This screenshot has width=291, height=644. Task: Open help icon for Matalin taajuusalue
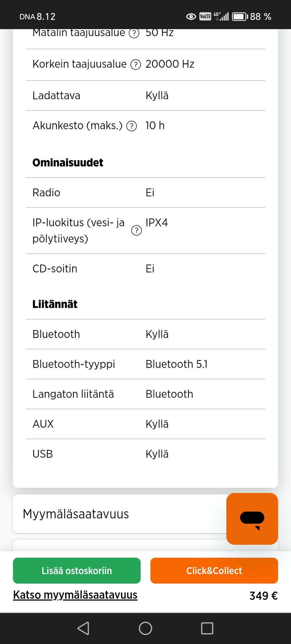point(134,33)
